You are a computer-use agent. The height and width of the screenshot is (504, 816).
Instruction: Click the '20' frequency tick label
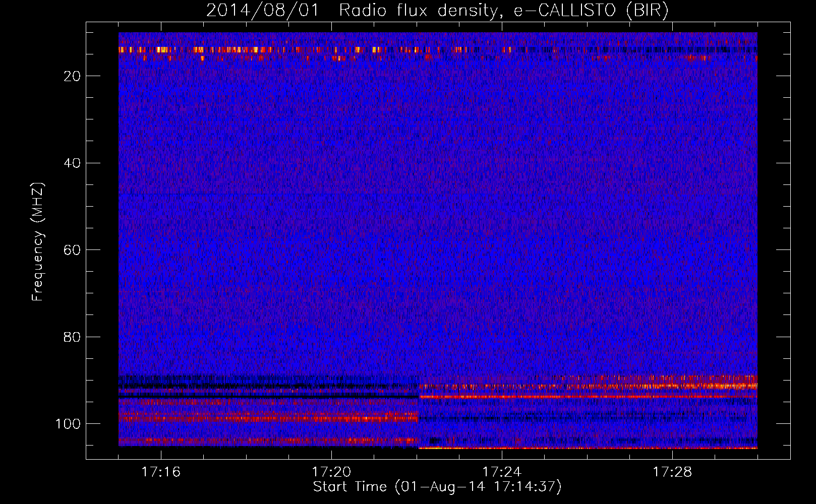(73, 76)
